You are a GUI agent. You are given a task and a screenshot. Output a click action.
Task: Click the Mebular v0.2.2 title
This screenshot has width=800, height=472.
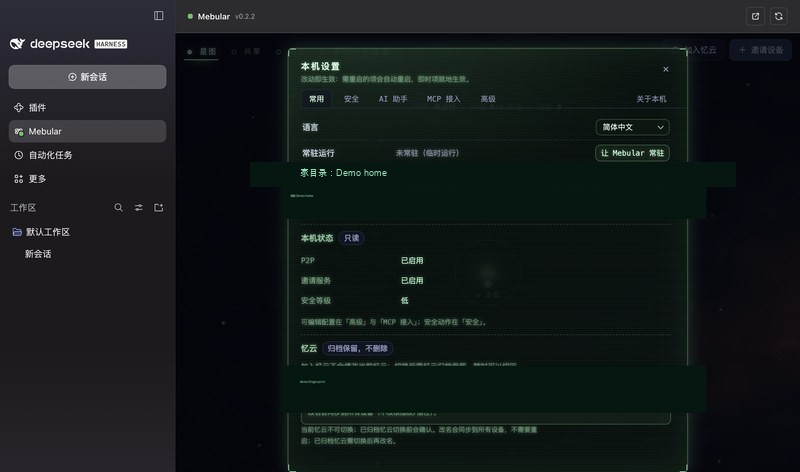point(226,16)
